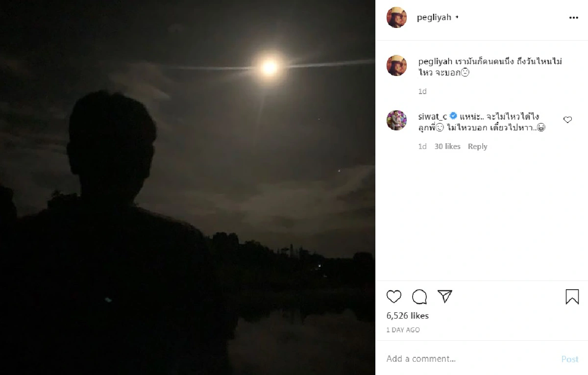
Task: Click pegliyah avatar beside the caption
Action: (397, 66)
